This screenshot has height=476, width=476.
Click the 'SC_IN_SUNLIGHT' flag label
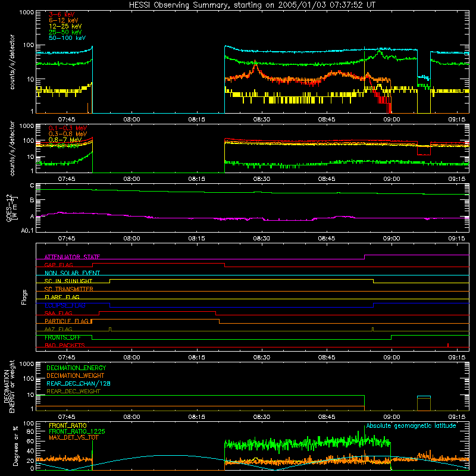[68, 281]
